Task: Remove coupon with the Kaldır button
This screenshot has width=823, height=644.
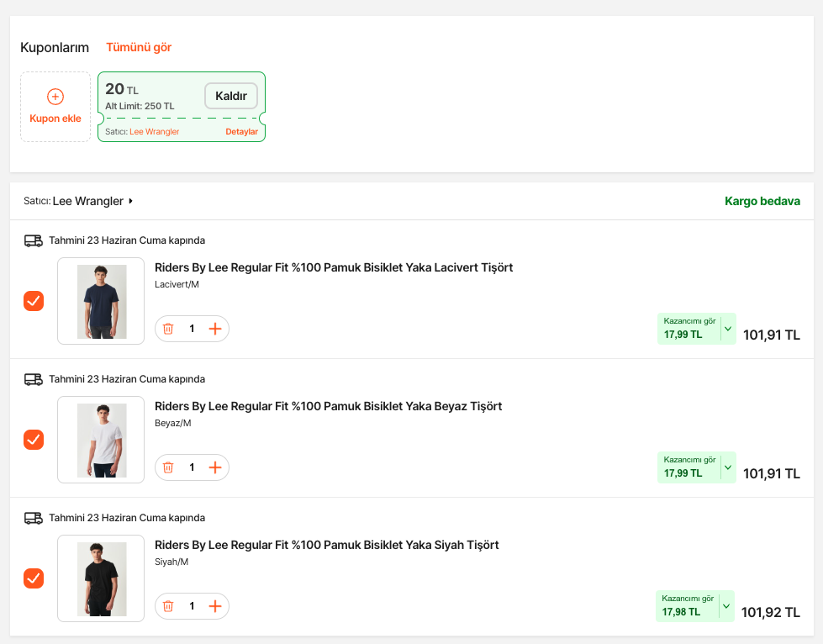Action: (x=231, y=96)
